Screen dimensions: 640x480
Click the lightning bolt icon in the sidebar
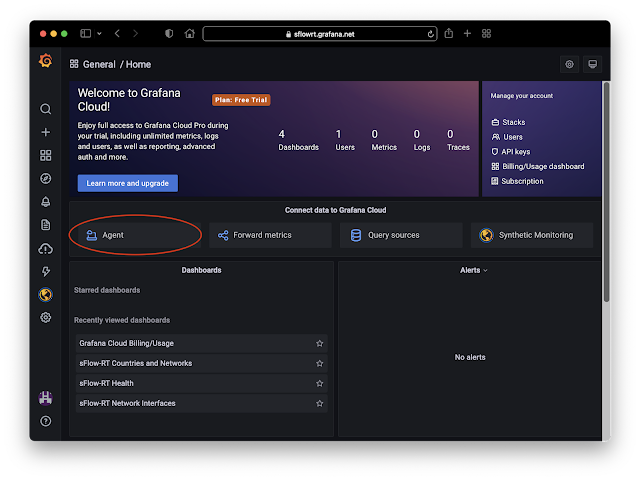[46, 271]
